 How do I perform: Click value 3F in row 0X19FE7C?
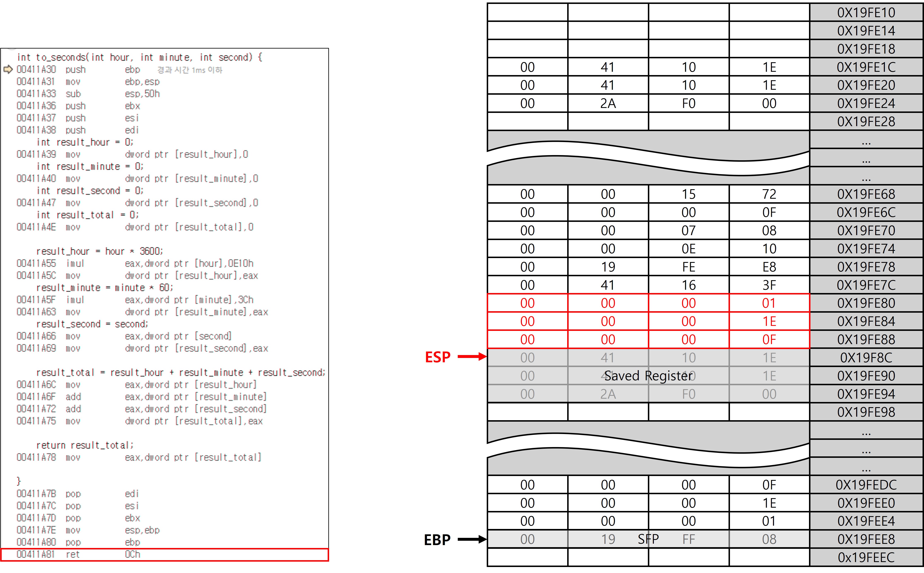769,285
